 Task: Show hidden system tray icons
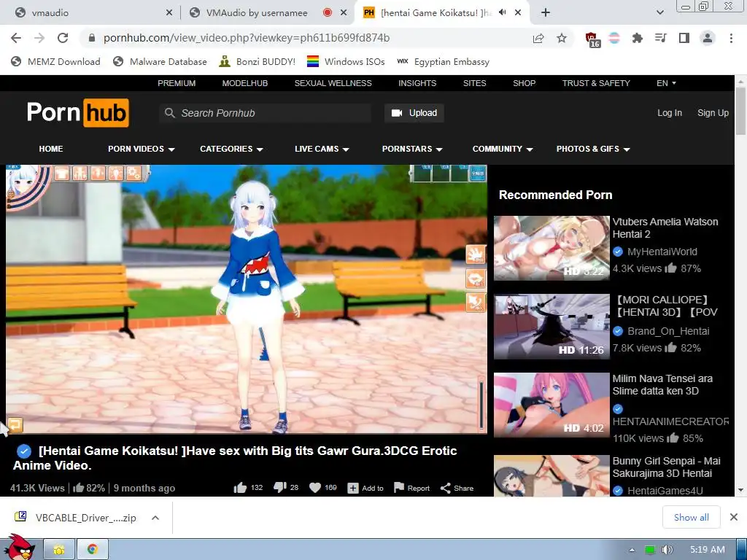click(x=632, y=550)
